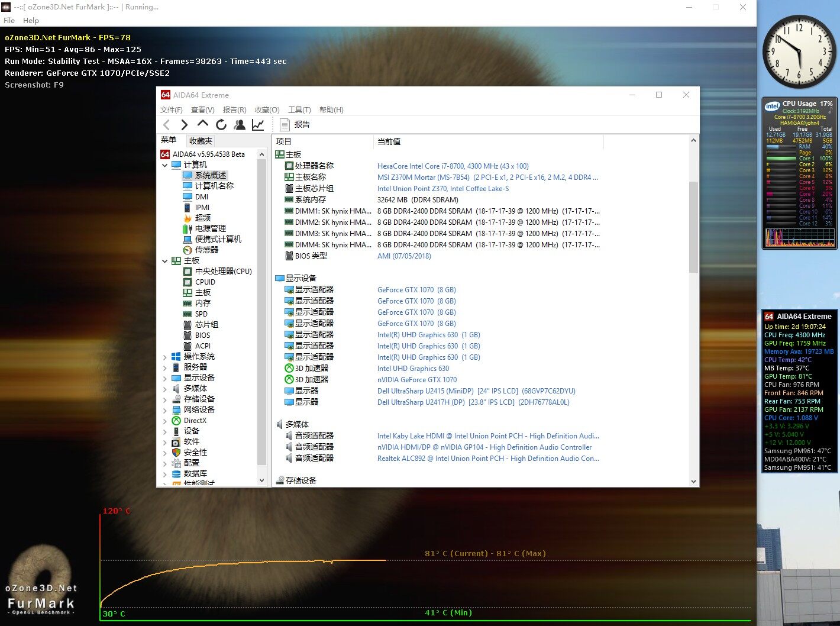Open the graph chart icon in AIDA64 toolbar

(x=258, y=124)
